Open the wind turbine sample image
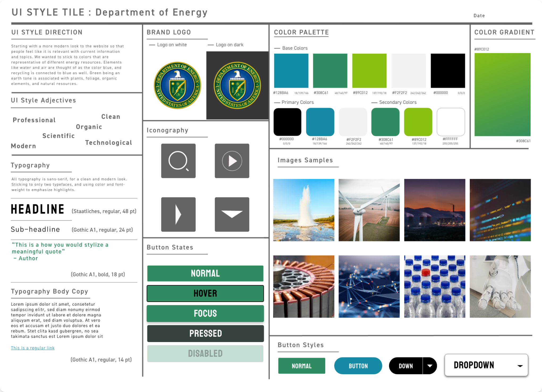The image size is (542, 392). pos(369,210)
